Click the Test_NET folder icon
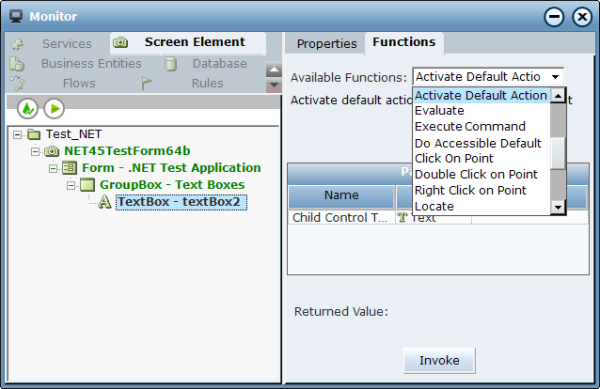 tap(34, 134)
